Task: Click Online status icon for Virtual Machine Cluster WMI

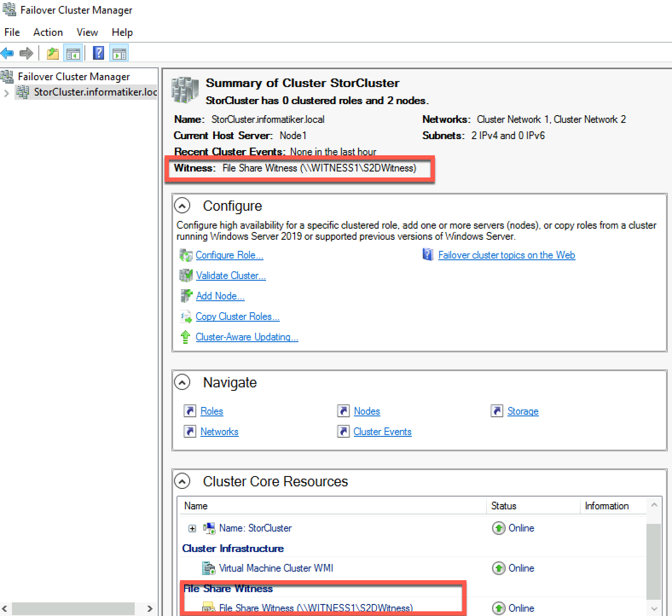Action: (498, 568)
